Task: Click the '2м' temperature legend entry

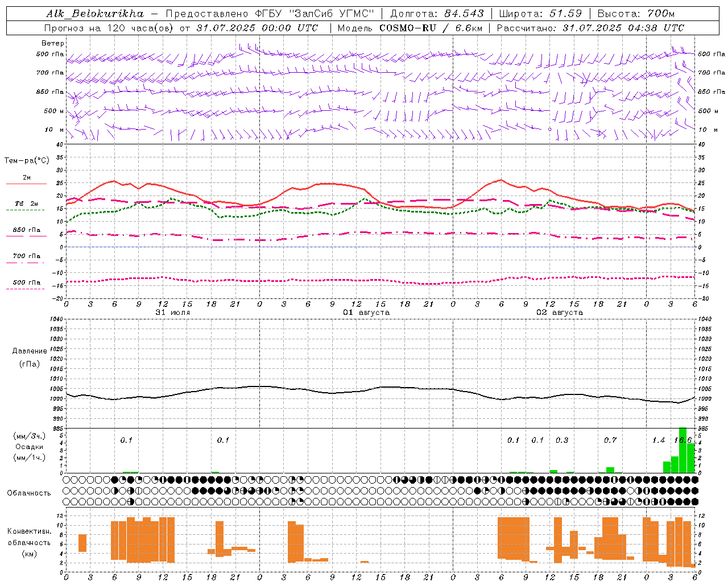Action: click(x=27, y=178)
